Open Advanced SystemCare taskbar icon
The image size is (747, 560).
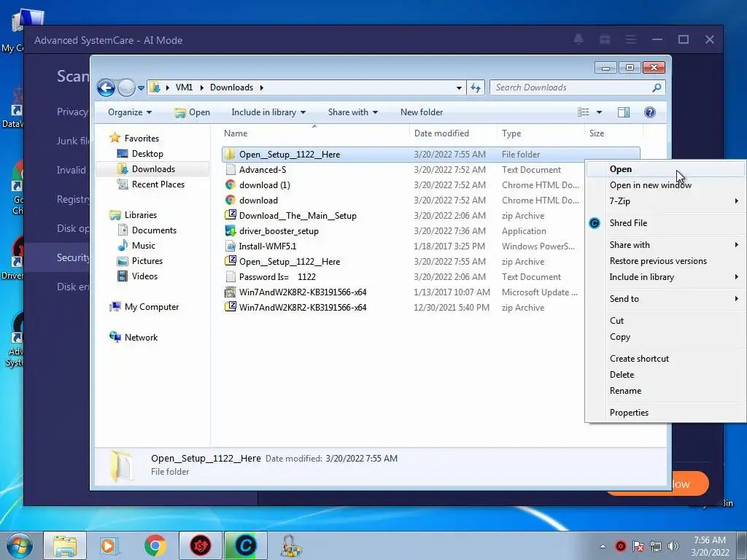(245, 545)
